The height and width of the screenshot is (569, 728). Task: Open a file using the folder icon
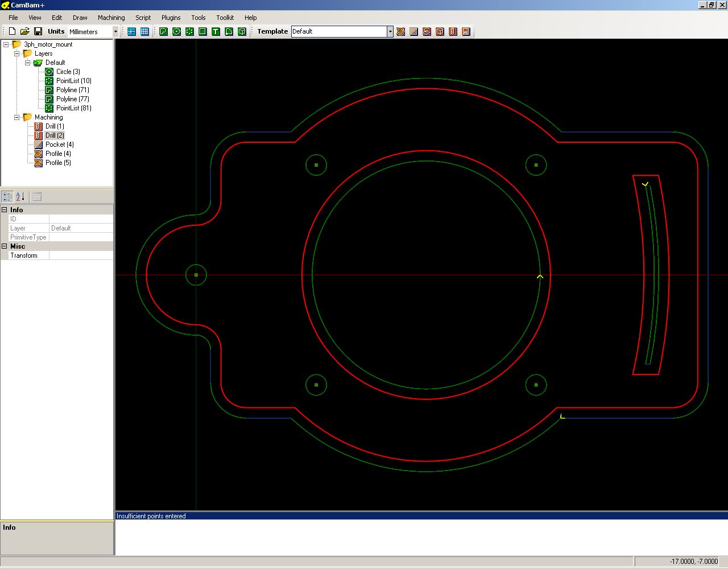[25, 31]
